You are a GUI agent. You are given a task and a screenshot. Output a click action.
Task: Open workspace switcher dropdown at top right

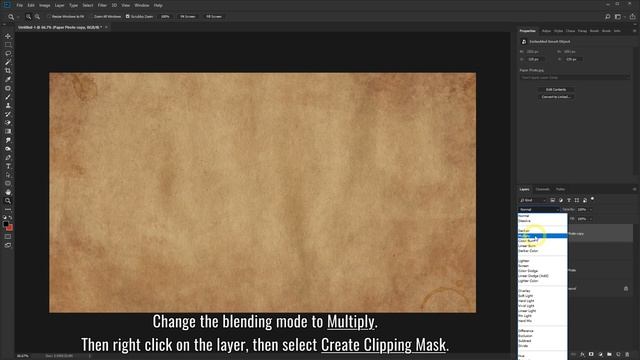[619, 17]
